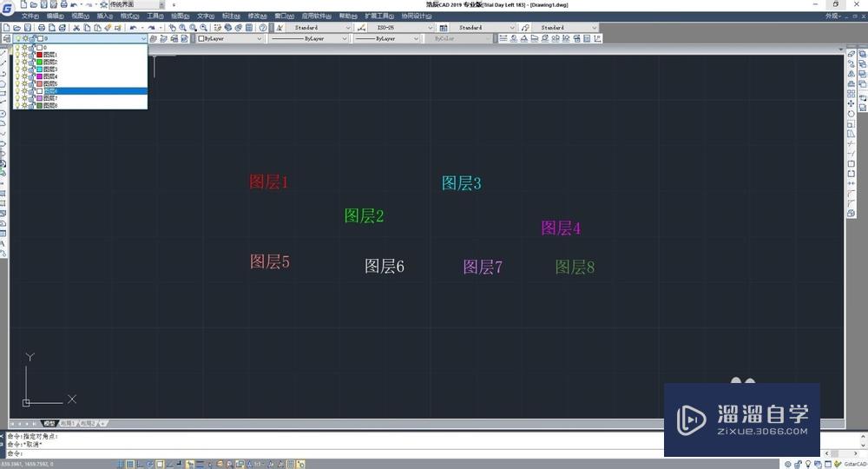Switch to the 布局1 layout tab
868x469 pixels.
click(x=68, y=424)
